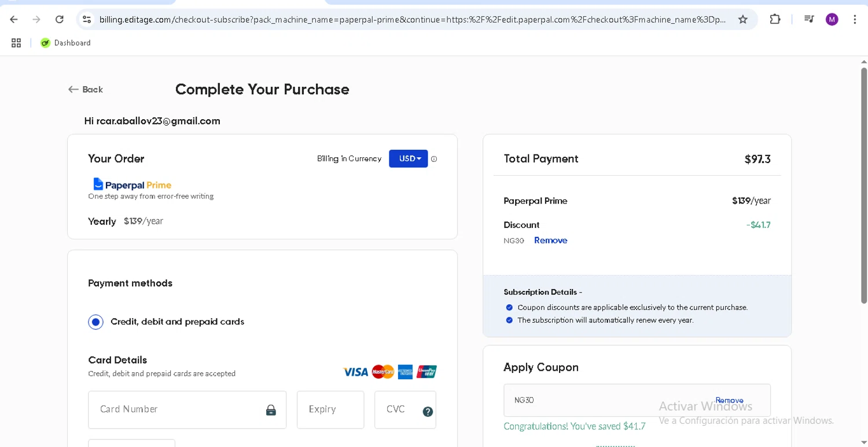Click the 'Complete Your Purchase' heading
The width and height of the screenshot is (868, 447).
(262, 90)
